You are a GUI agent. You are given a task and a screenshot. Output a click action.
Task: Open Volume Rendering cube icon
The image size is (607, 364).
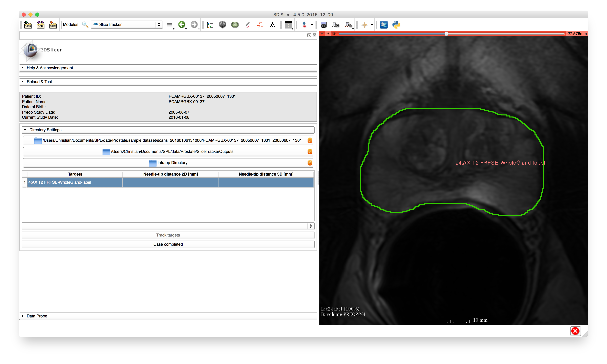pos(222,25)
